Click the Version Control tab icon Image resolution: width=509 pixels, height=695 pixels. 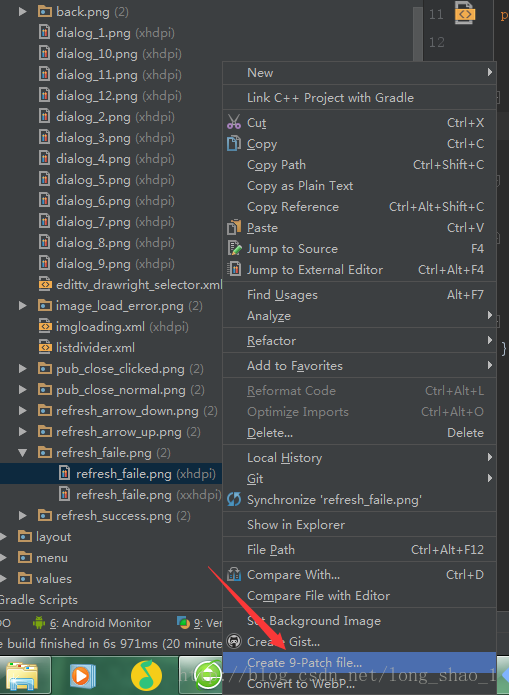(183, 622)
